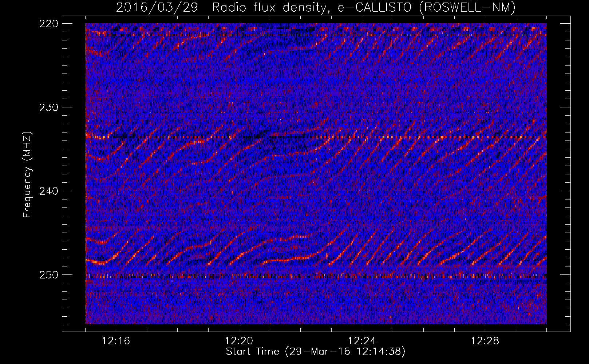Click the 12:28 time tick label
This screenshot has height=364, width=589.
tap(485, 341)
